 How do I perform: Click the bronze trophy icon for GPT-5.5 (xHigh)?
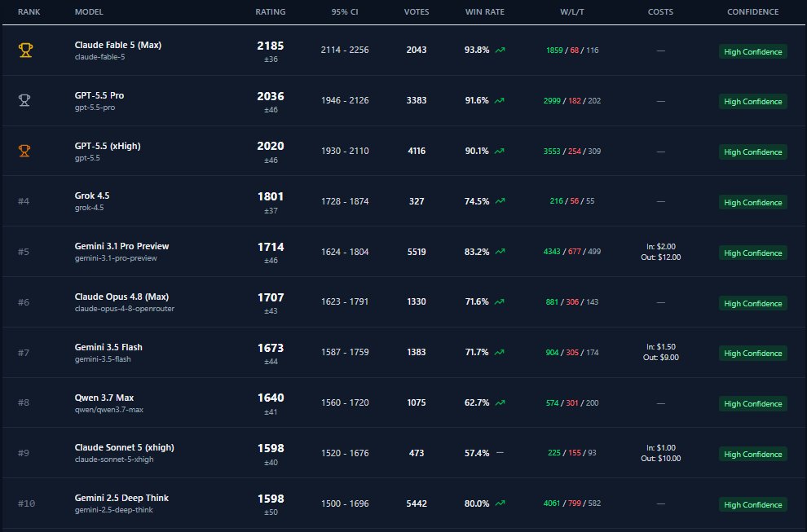[x=24, y=151]
